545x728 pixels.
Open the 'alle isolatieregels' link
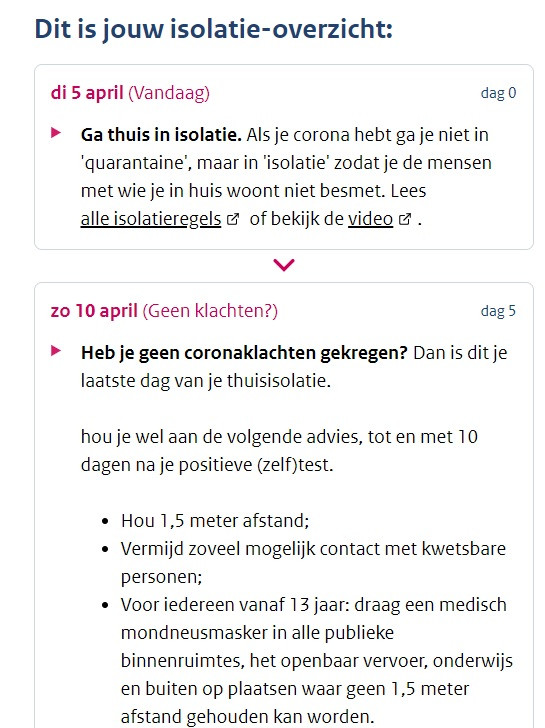pos(151,219)
